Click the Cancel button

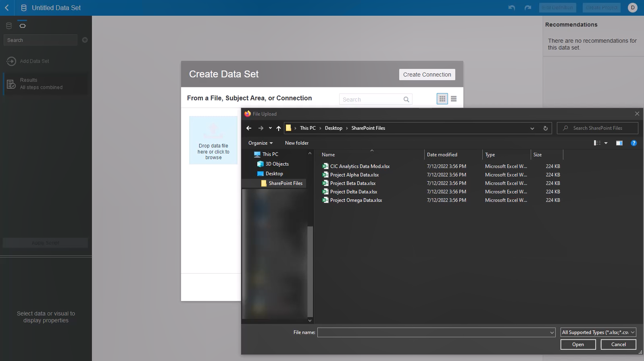(x=618, y=344)
